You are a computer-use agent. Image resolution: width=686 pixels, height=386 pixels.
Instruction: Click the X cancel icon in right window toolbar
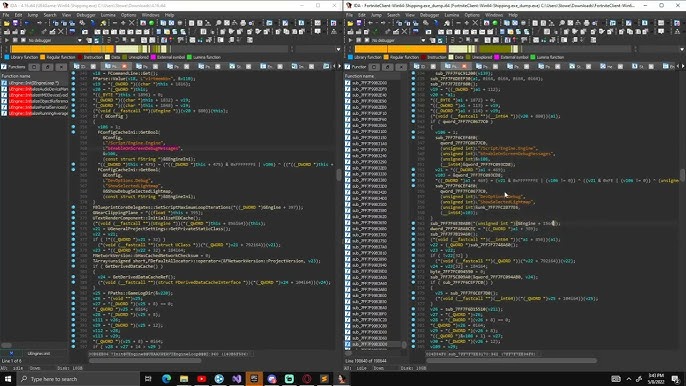pyautogui.click(x=475, y=23)
